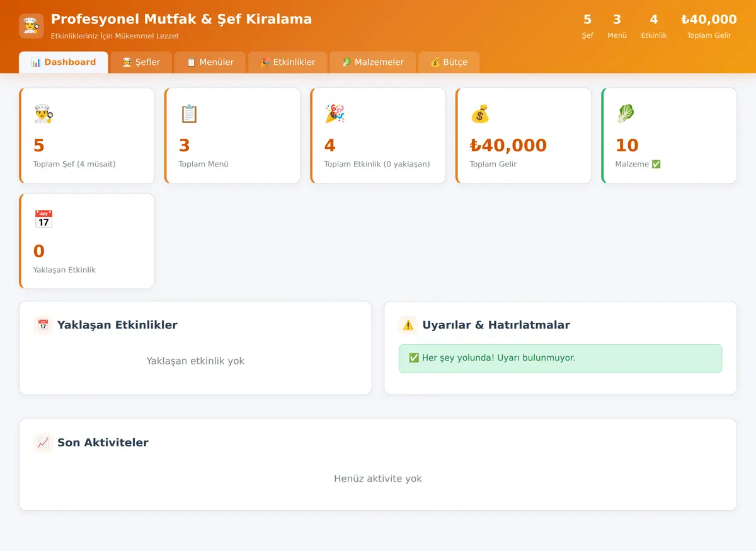Click the 'Toplam Menü' card label
Screen dimensions: 756x551
tap(203, 164)
